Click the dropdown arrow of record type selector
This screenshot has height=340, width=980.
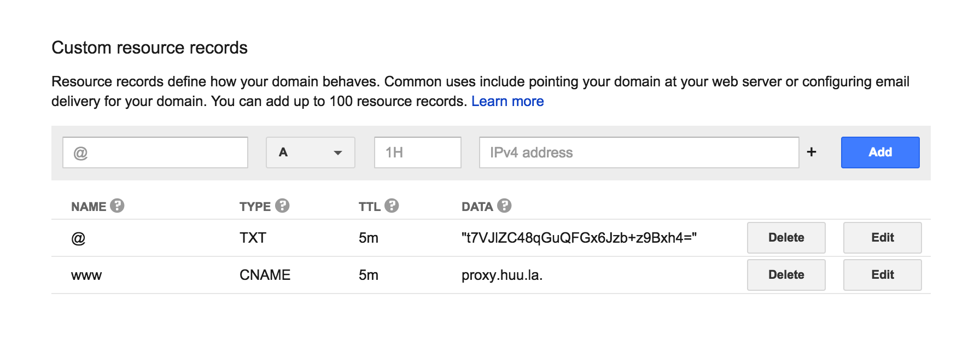(x=338, y=153)
